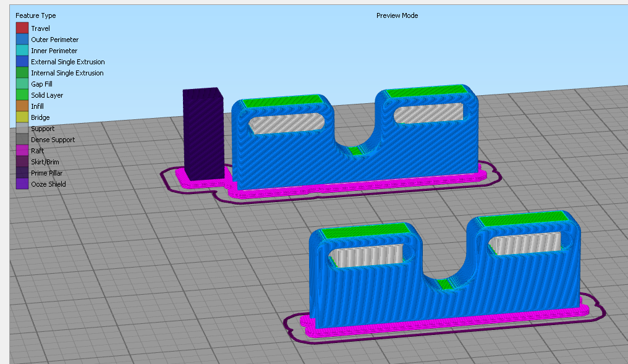
Task: Click the External Single Extrusion swatch
Action: tap(22, 62)
